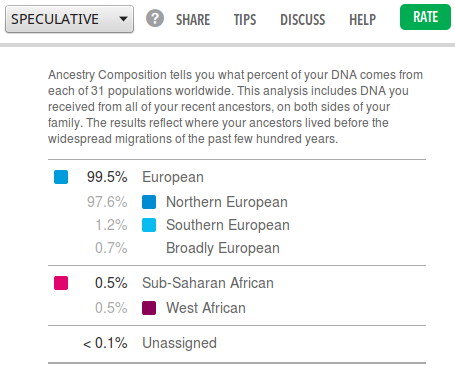Viewport: 455px width, 369px height.
Task: Select the European ancestry row label
Action: coord(173,177)
